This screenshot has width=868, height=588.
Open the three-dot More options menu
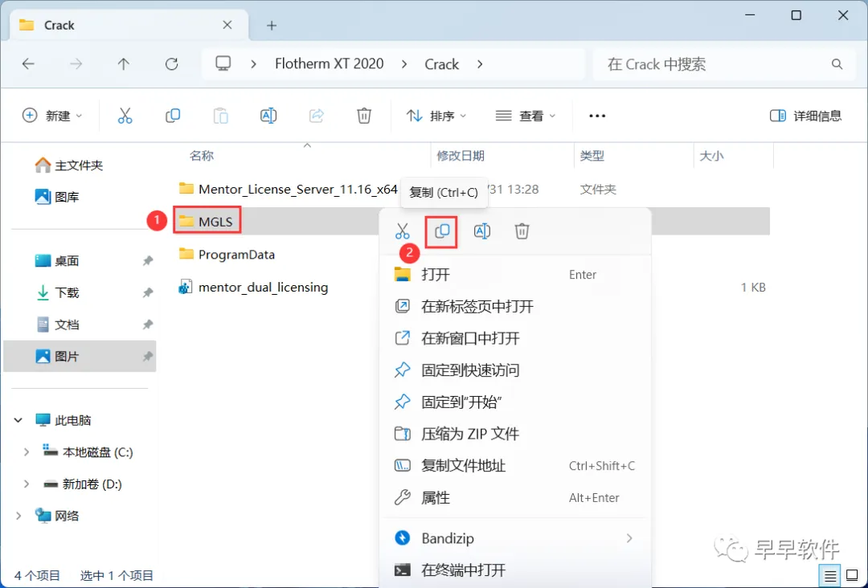597,116
